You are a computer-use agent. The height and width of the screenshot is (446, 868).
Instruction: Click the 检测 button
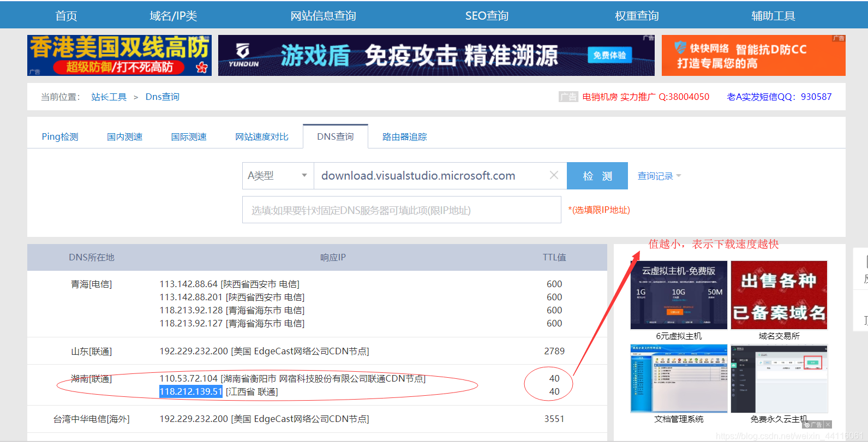[597, 176]
